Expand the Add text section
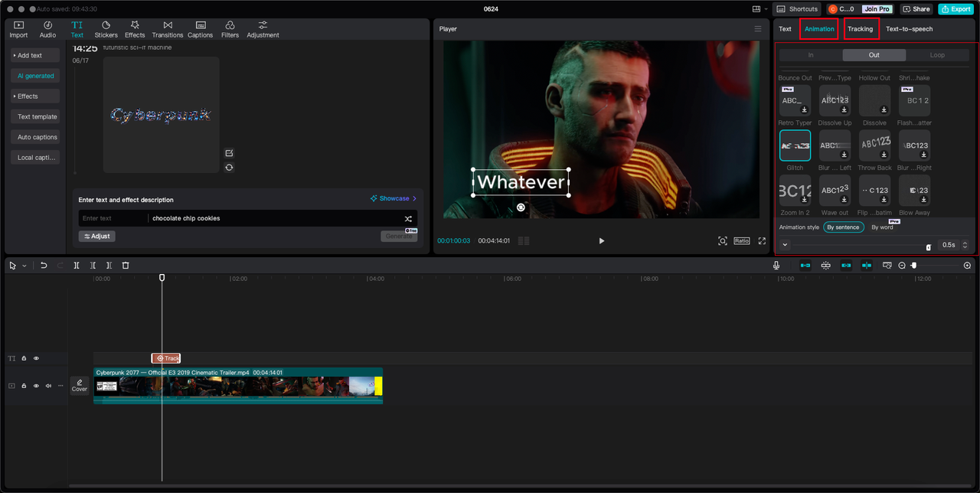The image size is (980, 493). (x=37, y=55)
